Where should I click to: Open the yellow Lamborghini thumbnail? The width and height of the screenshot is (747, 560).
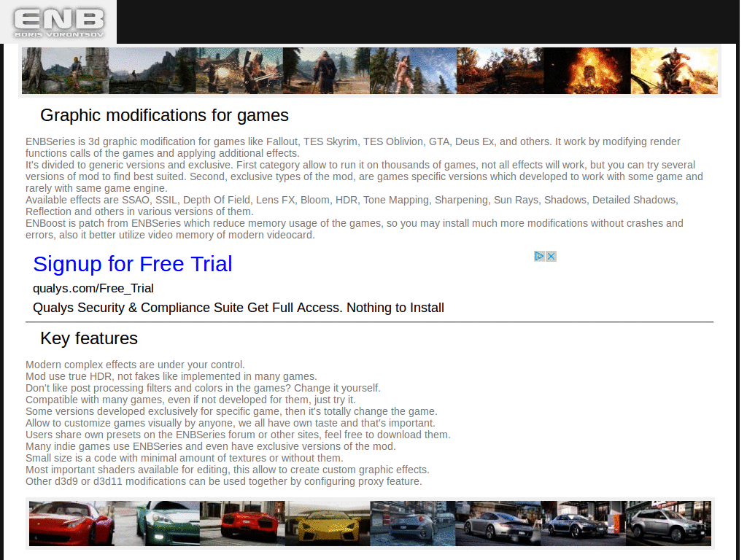[328, 524]
